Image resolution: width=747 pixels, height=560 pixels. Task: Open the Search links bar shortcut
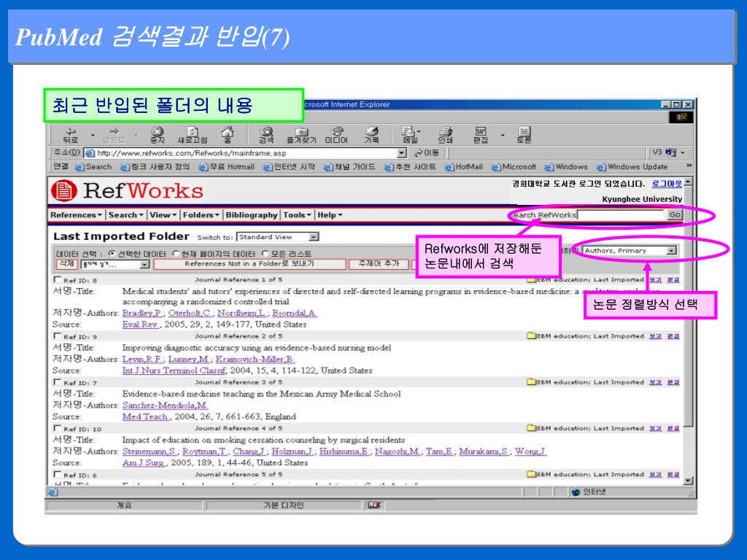93,167
